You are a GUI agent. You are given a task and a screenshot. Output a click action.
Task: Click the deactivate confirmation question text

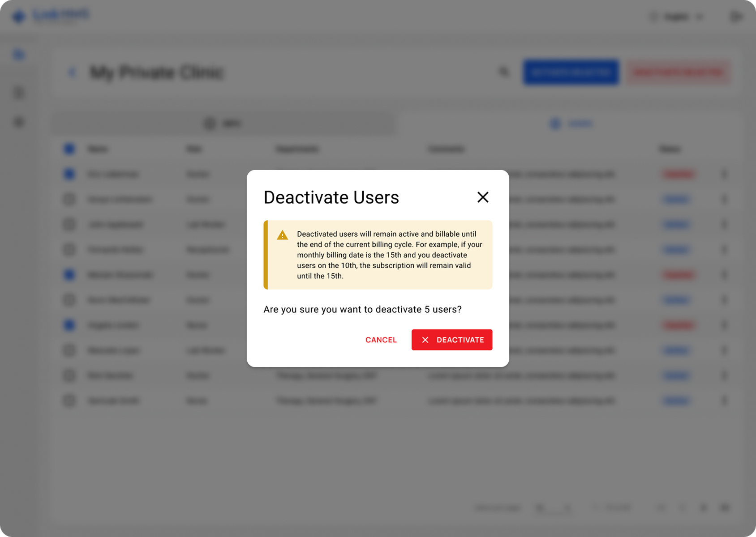[362, 310]
